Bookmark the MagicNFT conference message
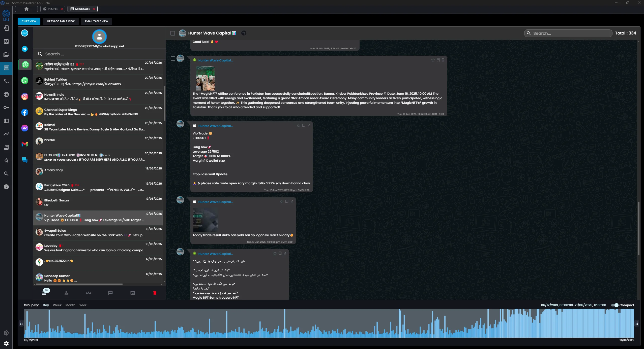This screenshot has width=644, height=349. (x=438, y=60)
